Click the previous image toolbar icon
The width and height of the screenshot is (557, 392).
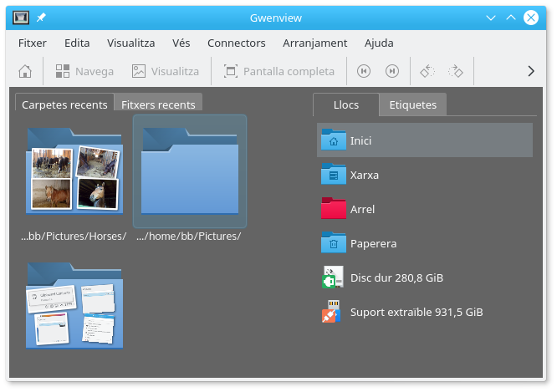tap(364, 71)
